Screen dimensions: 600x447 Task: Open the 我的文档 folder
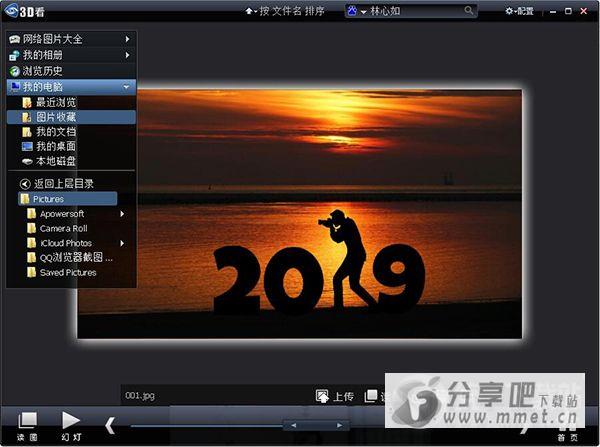71,132
